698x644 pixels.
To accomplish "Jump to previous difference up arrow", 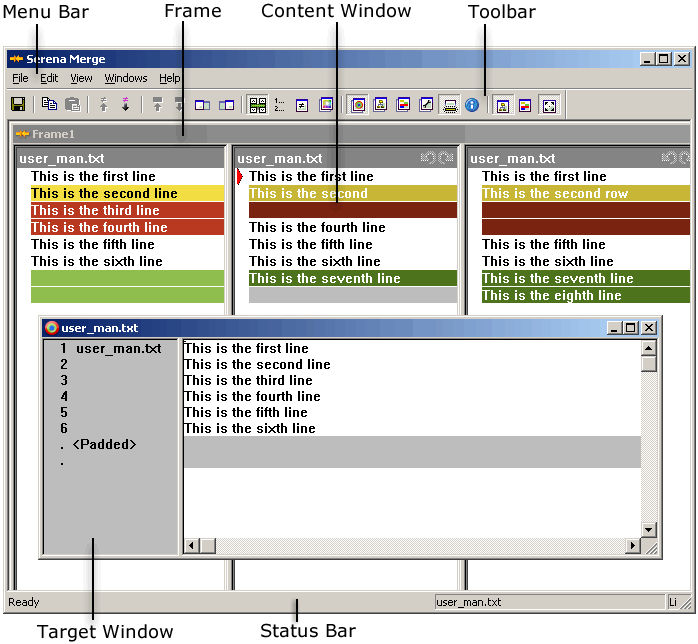I will pos(103,104).
